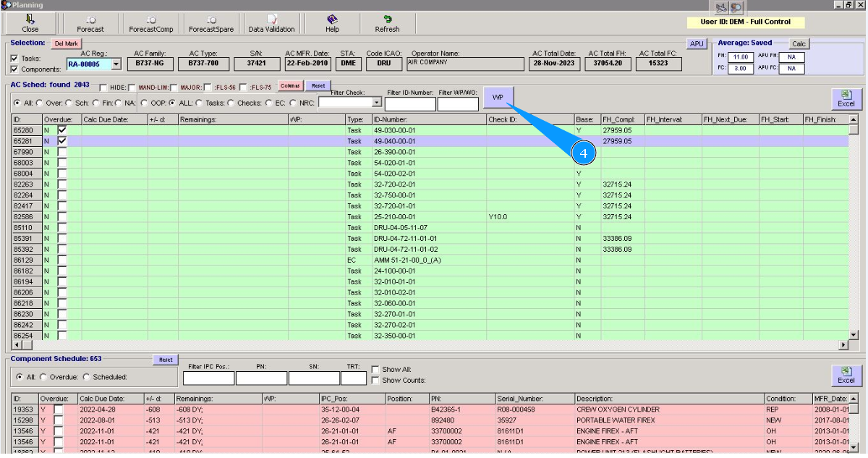Click the airplane icon near the title bar

click(721, 7)
